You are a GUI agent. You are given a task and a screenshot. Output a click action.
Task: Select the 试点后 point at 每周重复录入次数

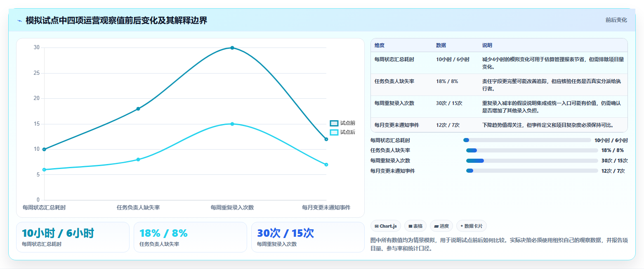pos(232,124)
